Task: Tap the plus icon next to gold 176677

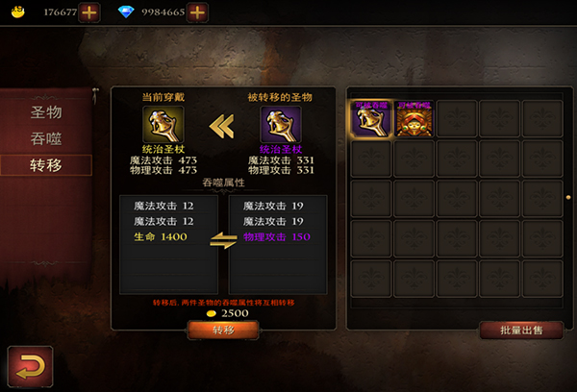Action: [89, 12]
